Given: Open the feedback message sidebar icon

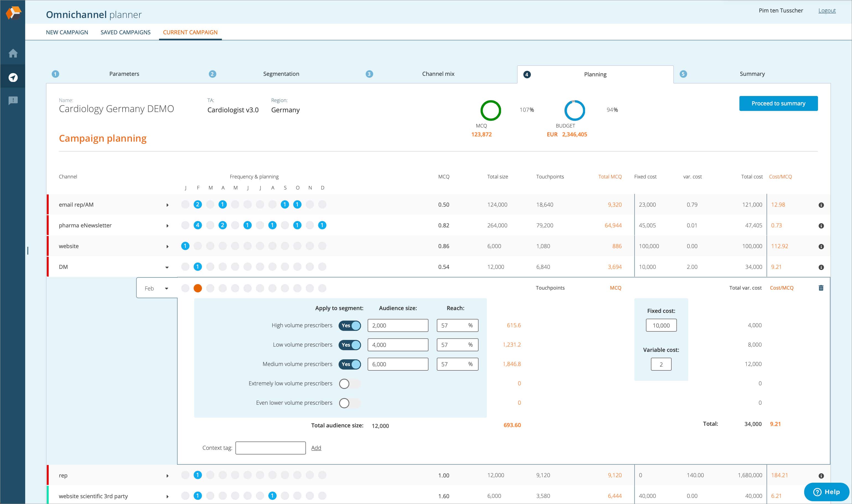Looking at the screenshot, I should (x=13, y=100).
